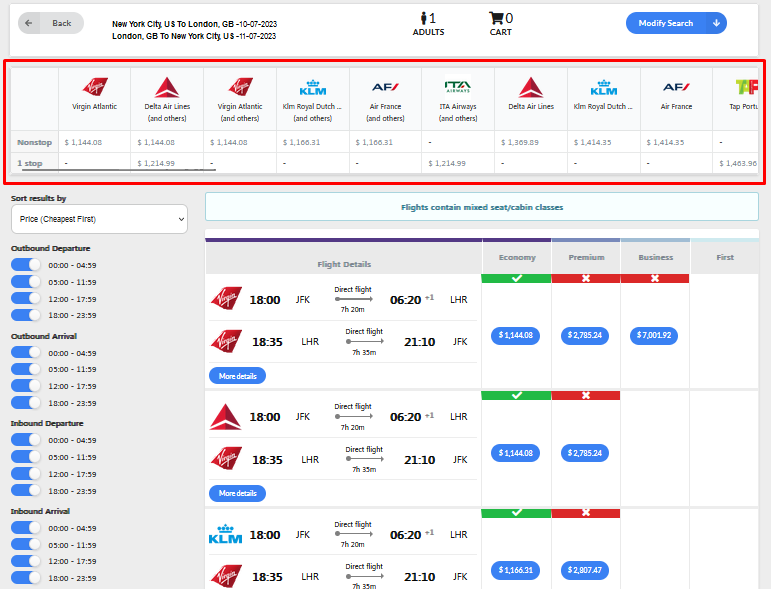Click 1 stop $1,214.99 under ITA Airways
Viewport: 771px width, 589px height.
[x=447, y=163]
